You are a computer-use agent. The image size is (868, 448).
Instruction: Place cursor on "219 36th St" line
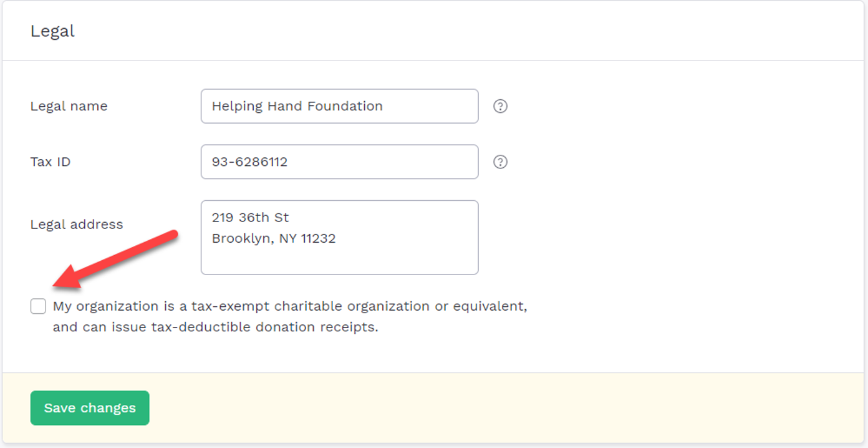pos(251,218)
